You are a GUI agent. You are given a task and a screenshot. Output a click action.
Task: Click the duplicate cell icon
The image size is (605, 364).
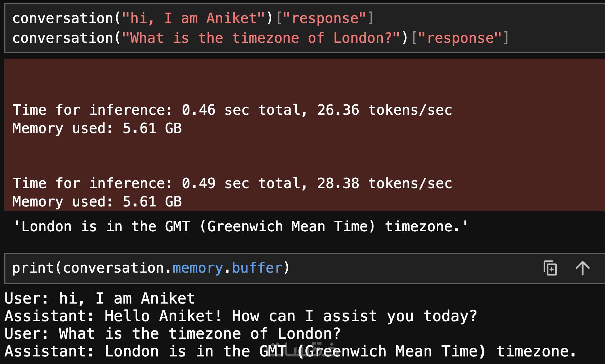tap(550, 268)
